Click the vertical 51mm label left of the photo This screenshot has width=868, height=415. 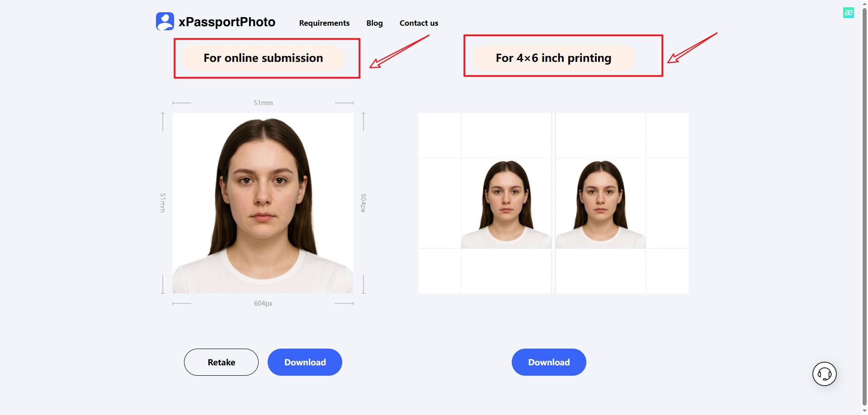coord(163,203)
